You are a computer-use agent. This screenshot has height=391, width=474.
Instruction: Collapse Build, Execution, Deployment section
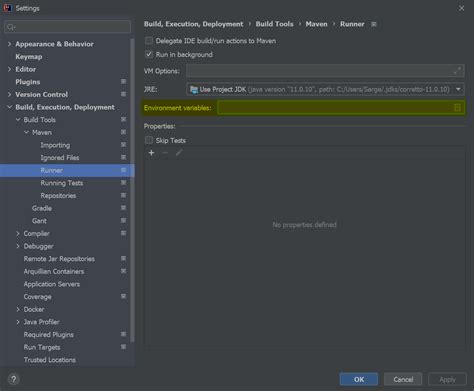pos(9,107)
